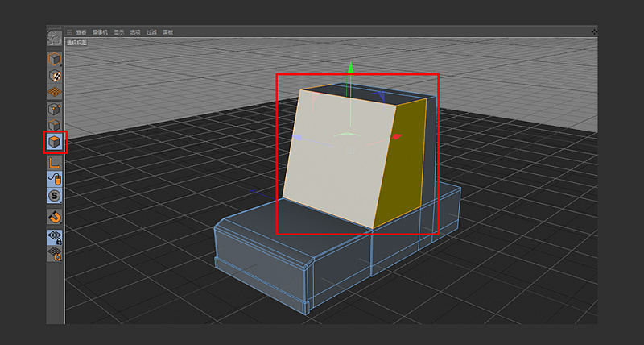Open the 面板 (Panel) menu
This screenshot has height=345, width=644.
(168, 32)
